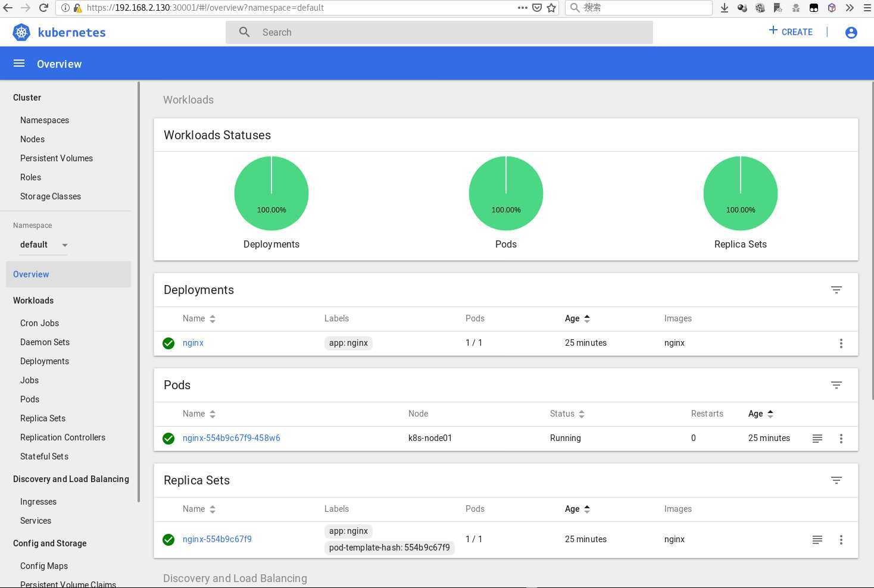Open the nginx-554b9c67f9 replica set link
This screenshot has height=588, width=874.
(217, 539)
